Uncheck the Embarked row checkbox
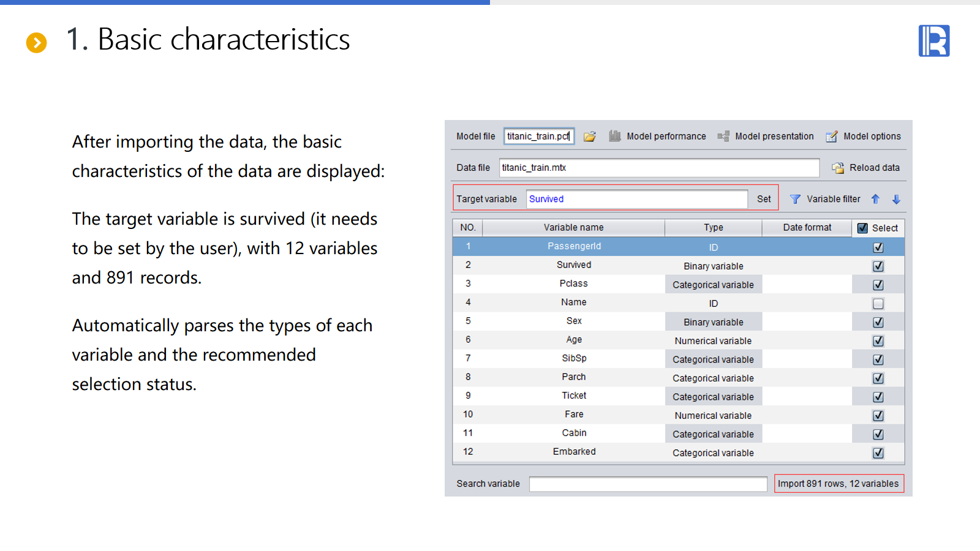980x551 pixels. pyautogui.click(x=878, y=453)
